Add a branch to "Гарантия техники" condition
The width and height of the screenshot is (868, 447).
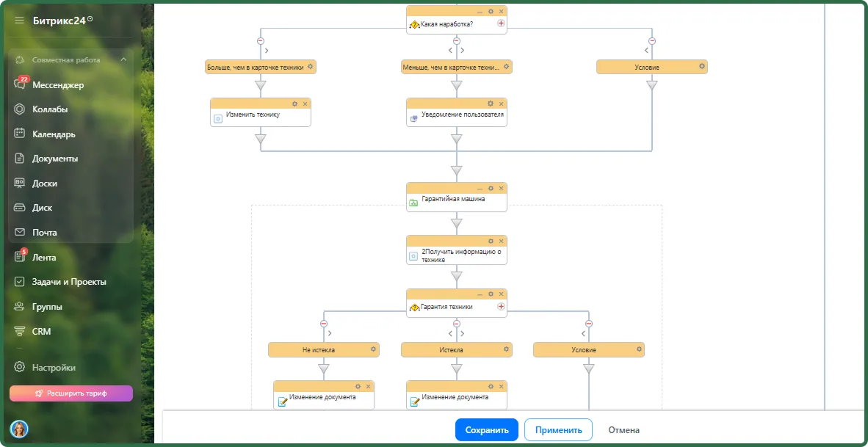coord(501,307)
